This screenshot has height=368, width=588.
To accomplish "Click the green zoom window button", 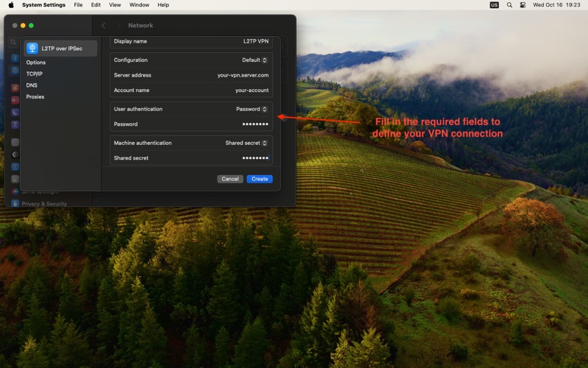I will [x=31, y=26].
